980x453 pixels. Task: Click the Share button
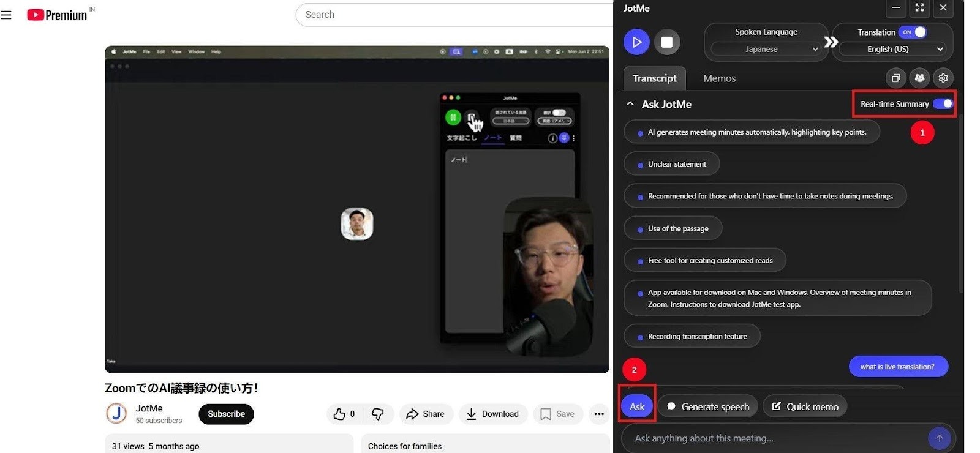click(x=426, y=414)
